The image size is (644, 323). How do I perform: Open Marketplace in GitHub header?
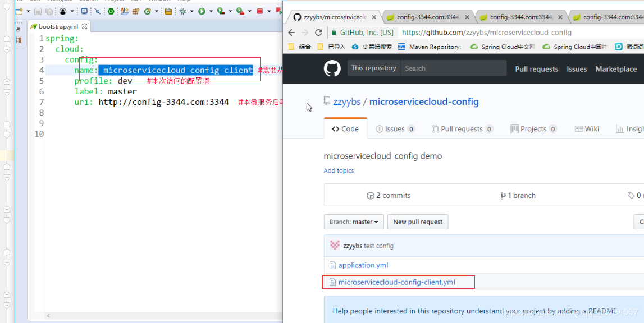pos(616,69)
